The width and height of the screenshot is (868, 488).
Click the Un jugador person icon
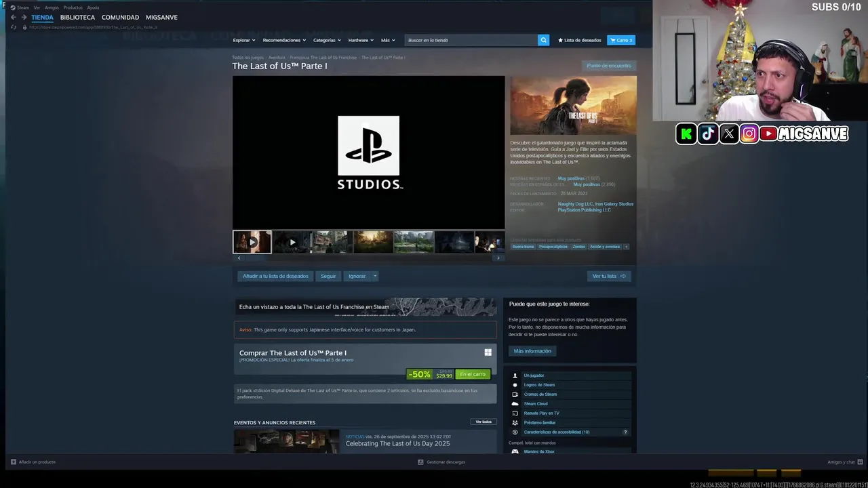515,375
